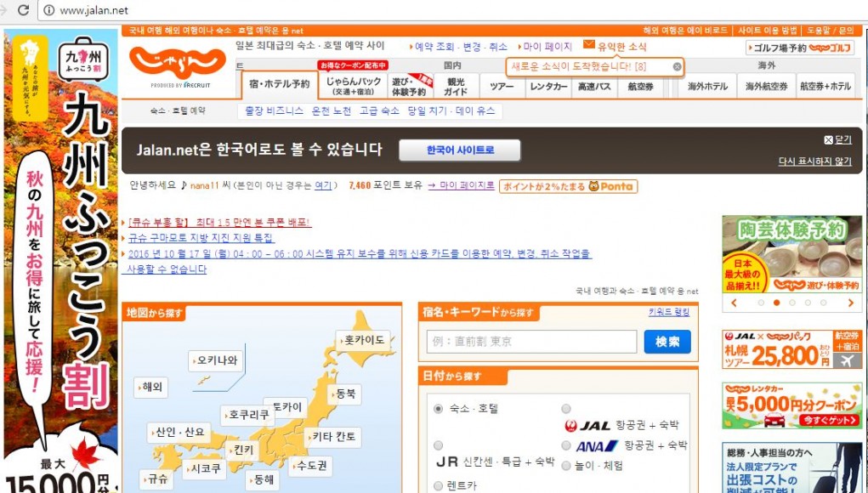The image size is (868, 493).
Task: Select 렌트카 radio button
Action: [x=439, y=486]
